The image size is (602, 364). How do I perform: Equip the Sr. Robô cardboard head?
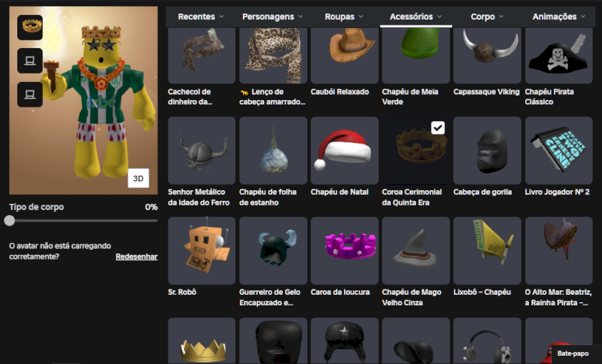point(202,250)
